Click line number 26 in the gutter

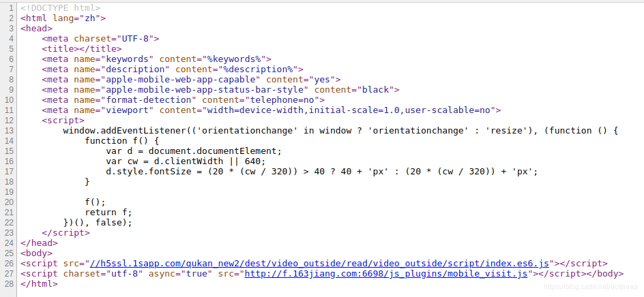tap(10, 264)
